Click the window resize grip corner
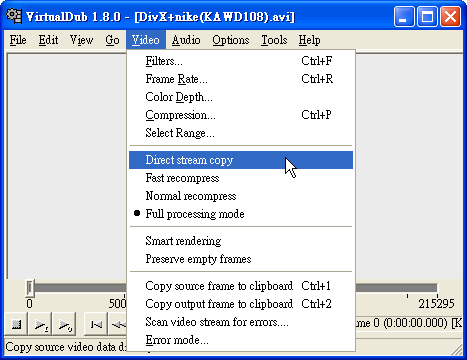Screen dimensions: 467x360 click(x=457, y=349)
